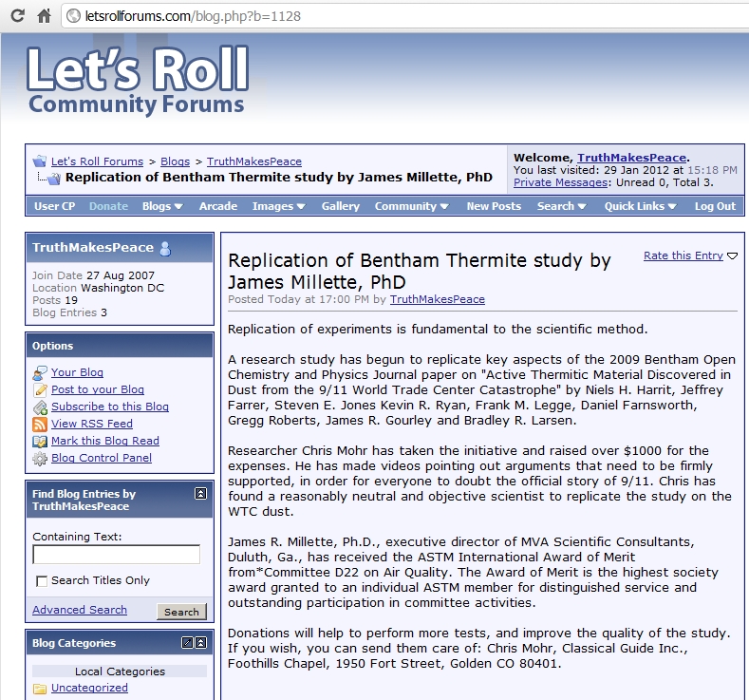Click the 'Location Washington DC' text

click(98, 288)
